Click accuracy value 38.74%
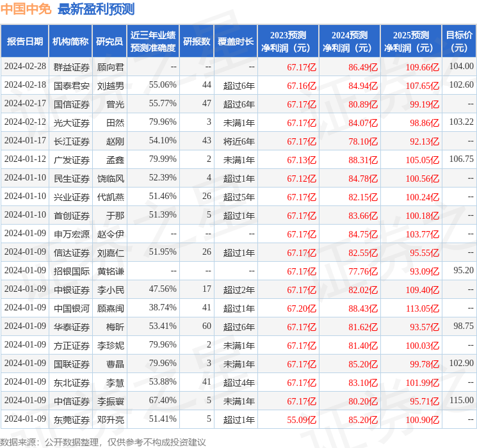Screen dimensions: 477x448 [x=163, y=307]
